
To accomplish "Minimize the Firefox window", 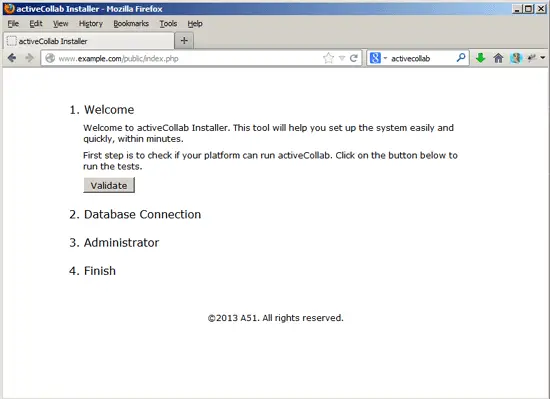I will pyautogui.click(x=516, y=9).
